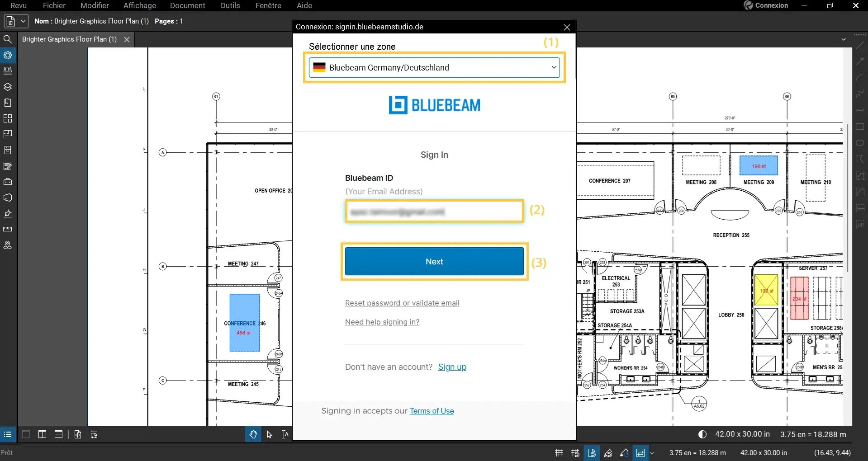Disable synchronized views toggle
The width and height of the screenshot is (868, 461).
coord(641,453)
